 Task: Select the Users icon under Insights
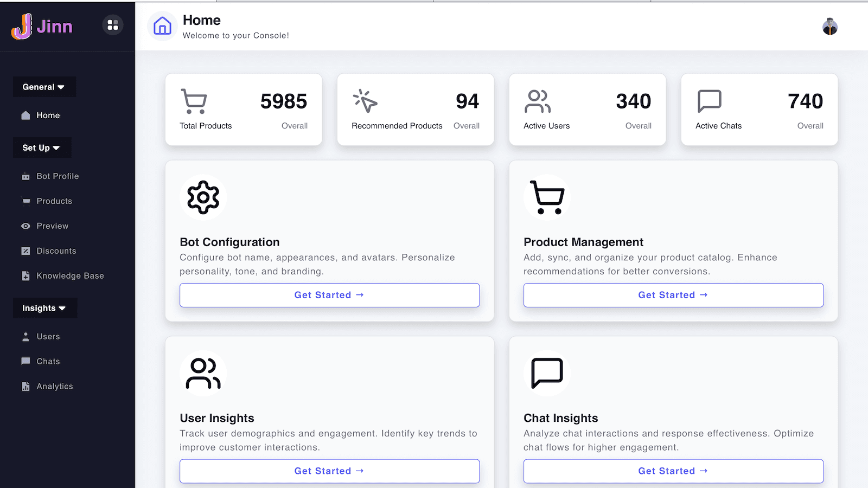pos(25,336)
